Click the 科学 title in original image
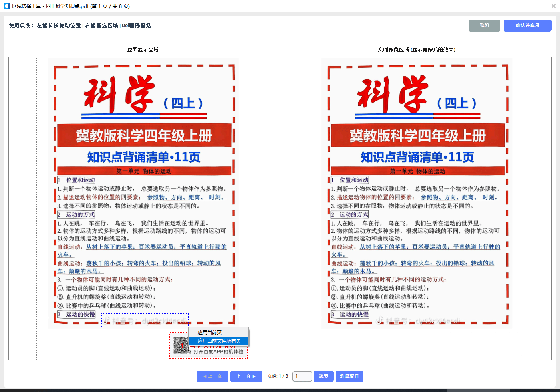This screenshot has height=392, width=560. 120,95
